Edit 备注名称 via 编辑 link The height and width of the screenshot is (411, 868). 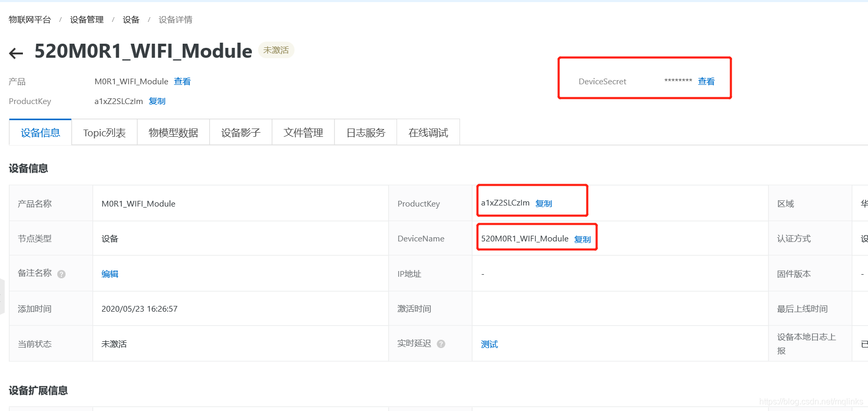click(x=110, y=274)
